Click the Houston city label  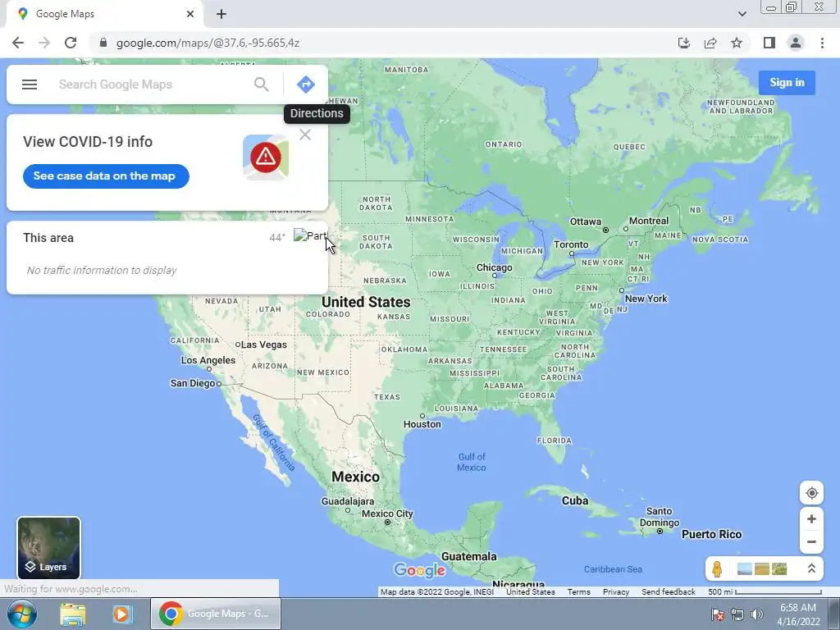point(422,424)
